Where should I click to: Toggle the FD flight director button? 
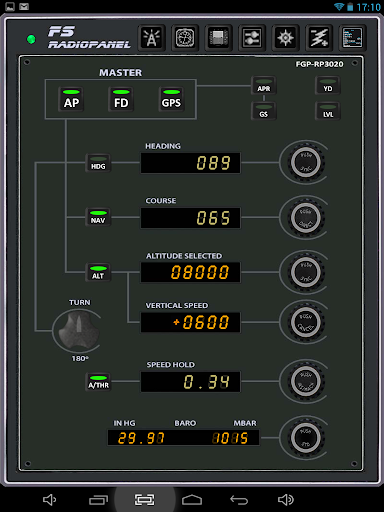point(121,99)
